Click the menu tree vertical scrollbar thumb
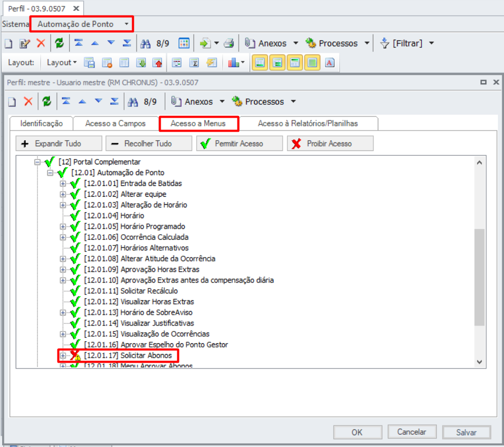The image size is (504, 447). point(479,277)
